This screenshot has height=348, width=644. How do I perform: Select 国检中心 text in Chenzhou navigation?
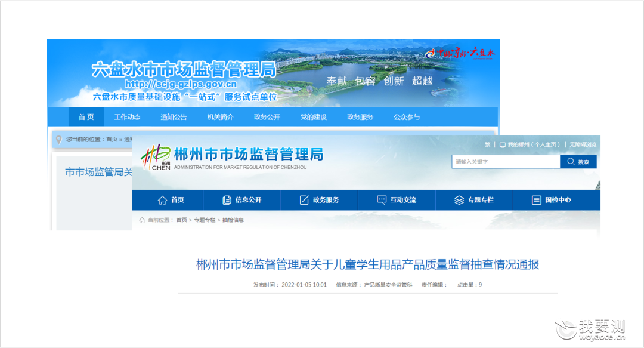click(558, 200)
